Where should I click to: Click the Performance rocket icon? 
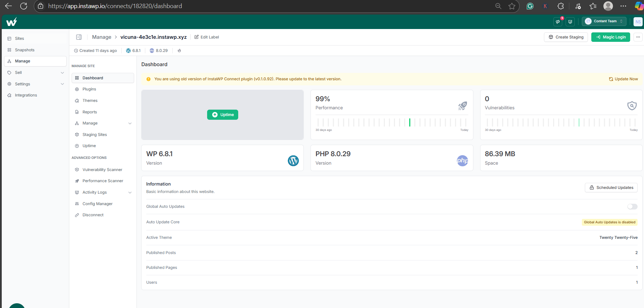point(463,106)
